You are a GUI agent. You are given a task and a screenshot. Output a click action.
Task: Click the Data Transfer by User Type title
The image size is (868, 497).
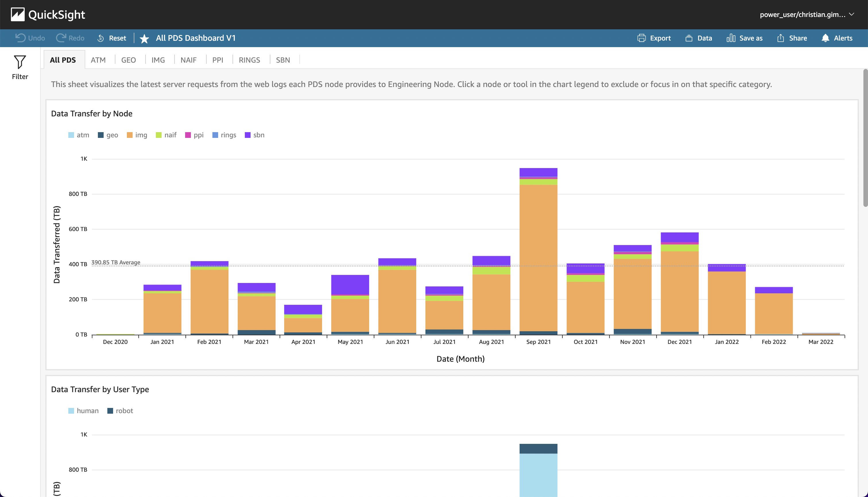pos(100,390)
